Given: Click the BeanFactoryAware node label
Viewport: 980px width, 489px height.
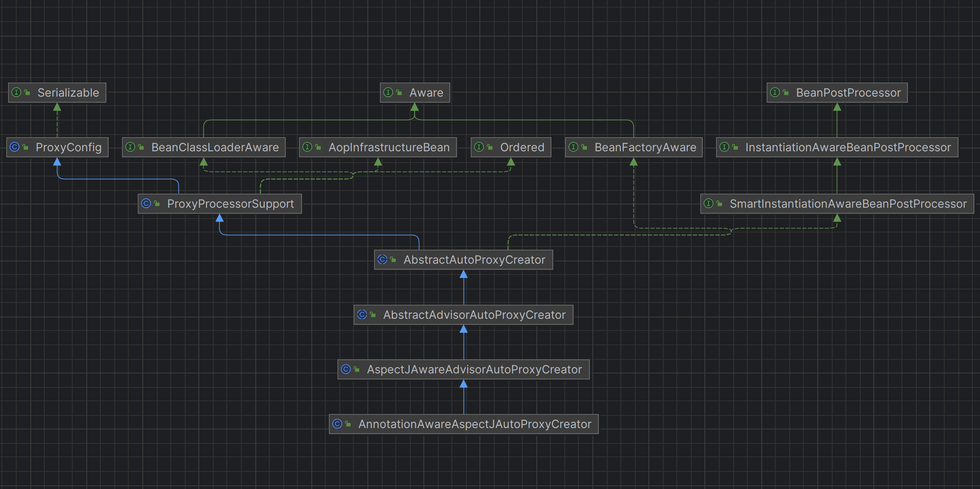Looking at the screenshot, I should point(645,147).
